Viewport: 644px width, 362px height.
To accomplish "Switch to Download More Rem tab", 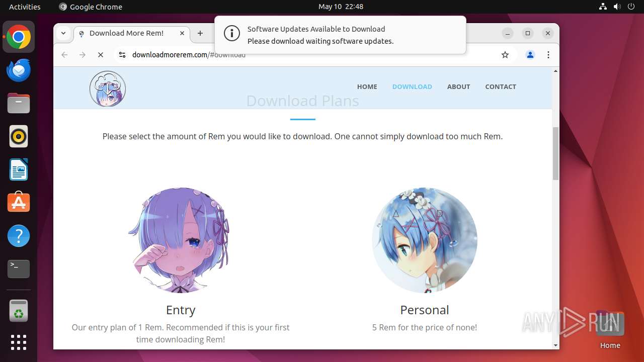I will [132, 33].
